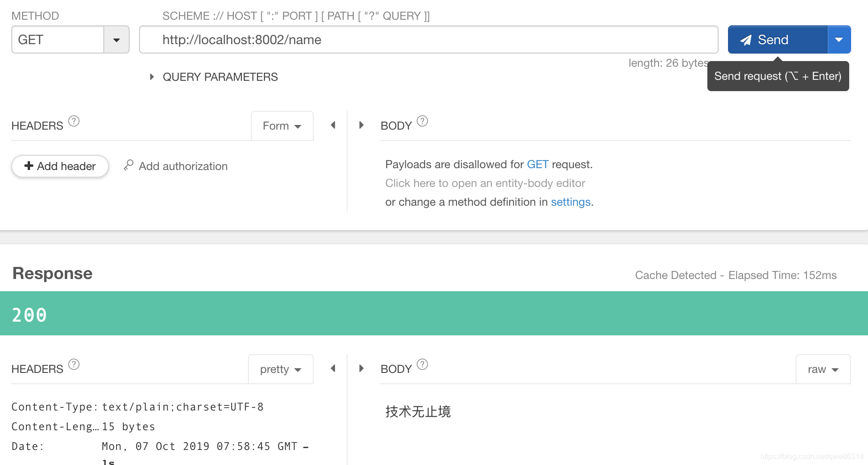Open the GET link in payload message
The image size is (868, 465).
[538, 164]
